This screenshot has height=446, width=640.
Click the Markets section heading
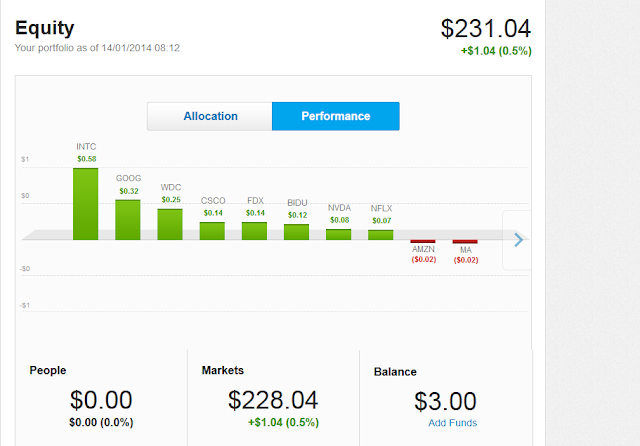[222, 371]
